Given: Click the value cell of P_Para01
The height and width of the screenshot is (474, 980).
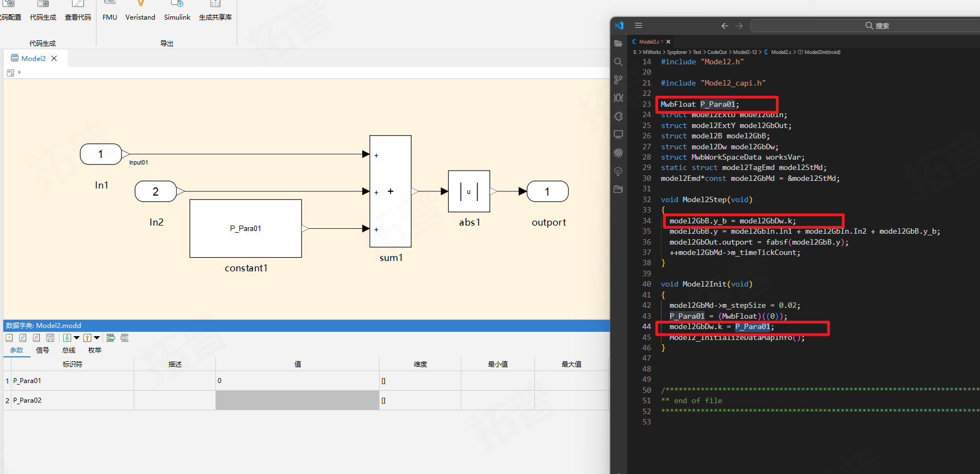Looking at the screenshot, I should [298, 381].
